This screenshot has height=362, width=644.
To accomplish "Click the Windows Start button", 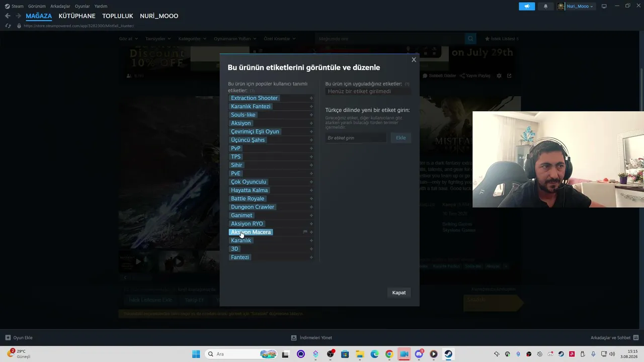I will (196, 354).
